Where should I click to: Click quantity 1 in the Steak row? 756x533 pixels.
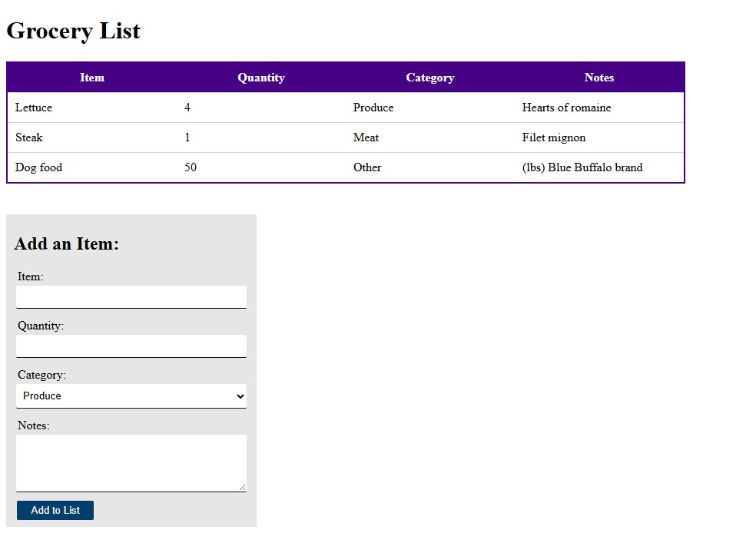(x=261, y=137)
